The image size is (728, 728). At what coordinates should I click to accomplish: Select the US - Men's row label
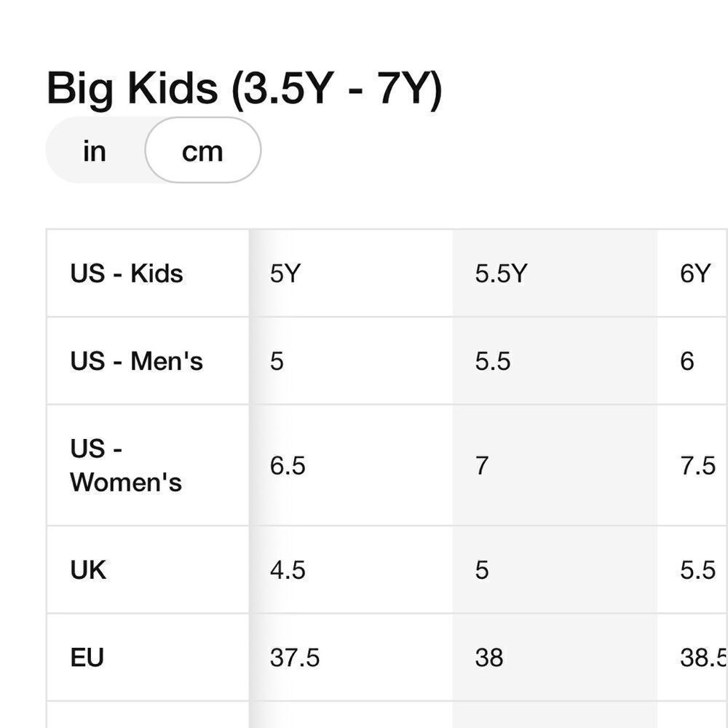pos(136,361)
